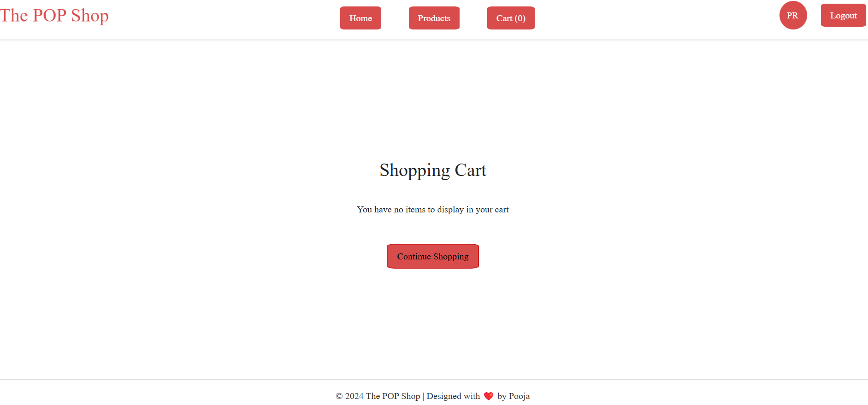Click the word 'Cart' in the heading
The height and width of the screenshot is (405, 868).
(471, 170)
